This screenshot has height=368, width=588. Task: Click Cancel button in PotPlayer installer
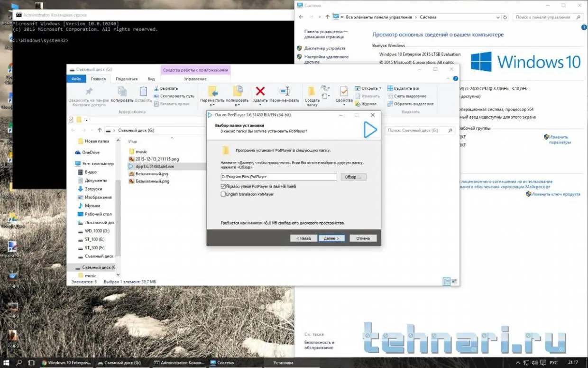(363, 238)
